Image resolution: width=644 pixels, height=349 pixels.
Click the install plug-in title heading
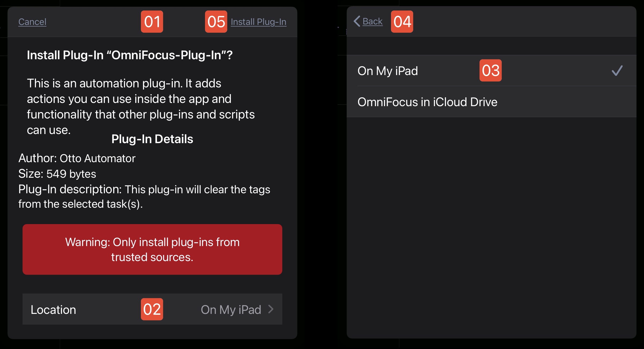point(130,55)
